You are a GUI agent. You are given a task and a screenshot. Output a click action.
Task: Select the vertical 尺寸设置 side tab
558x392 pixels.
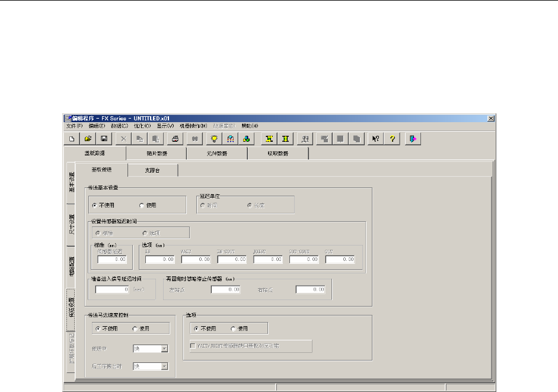[71, 225]
